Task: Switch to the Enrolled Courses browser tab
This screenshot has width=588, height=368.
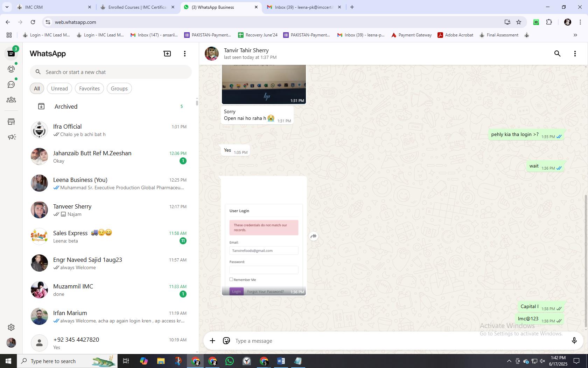Action: [x=137, y=7]
